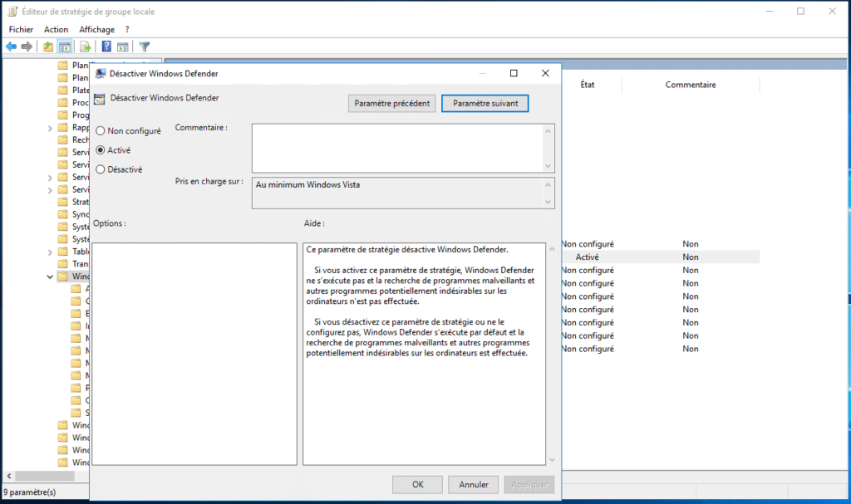This screenshot has width=851, height=504.
Task: Click the gray Forward arrow in toolbar
Action: click(27, 46)
